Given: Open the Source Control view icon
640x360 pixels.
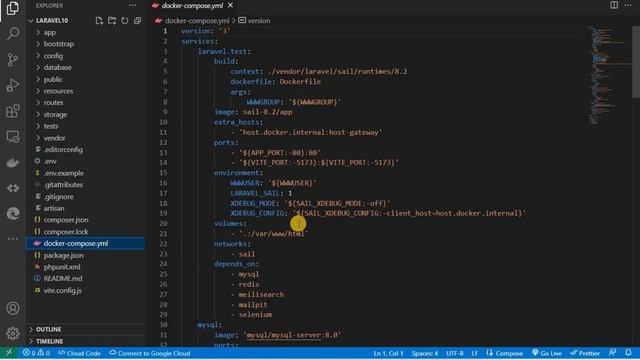Looking at the screenshot, I should point(13,60).
